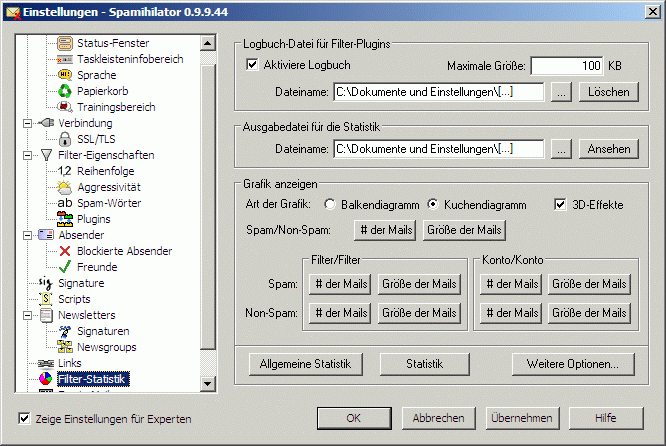666x446 pixels.
Task: Select the Balkendiagramm radio button
Action: pyautogui.click(x=330, y=204)
